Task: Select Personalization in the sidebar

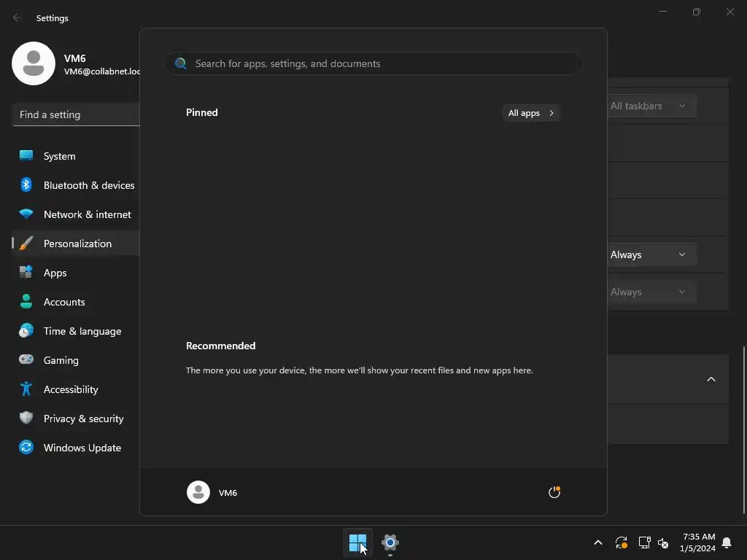Action: (x=76, y=244)
